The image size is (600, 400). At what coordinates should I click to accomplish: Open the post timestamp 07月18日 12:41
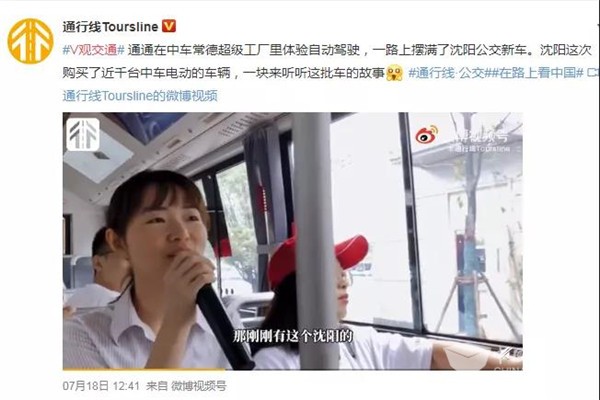101,386
